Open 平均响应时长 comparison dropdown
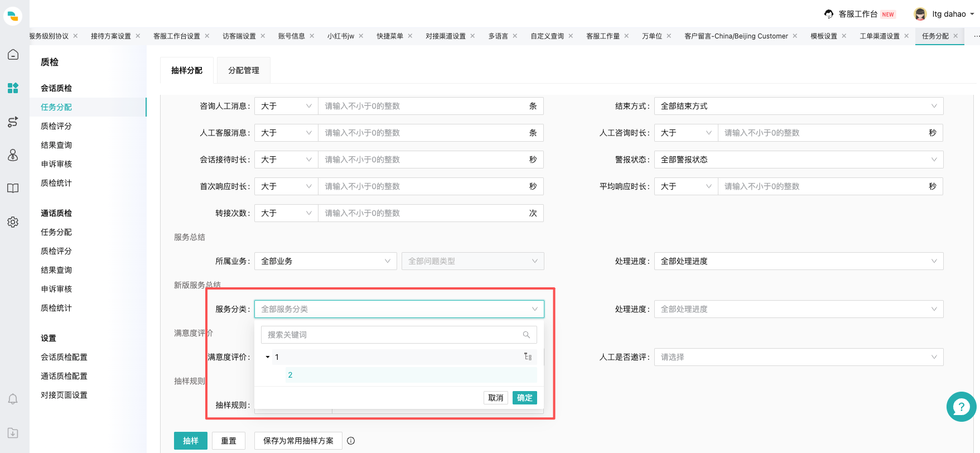The image size is (980, 453). click(x=686, y=186)
